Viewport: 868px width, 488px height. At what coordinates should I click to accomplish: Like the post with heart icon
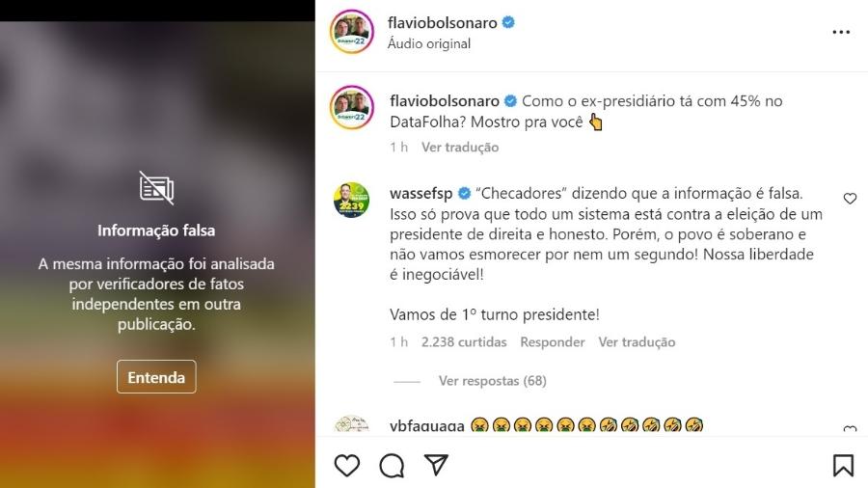[x=347, y=465]
